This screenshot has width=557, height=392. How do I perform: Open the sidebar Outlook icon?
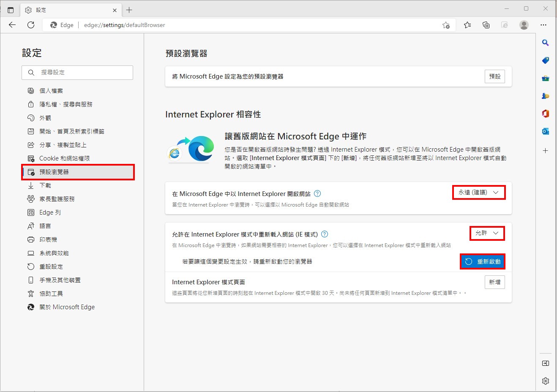[x=546, y=131]
